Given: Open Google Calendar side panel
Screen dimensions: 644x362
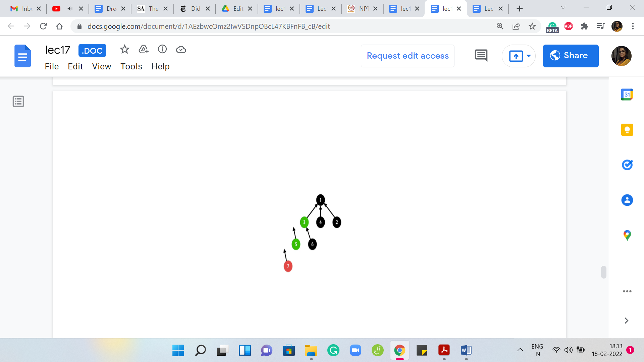Looking at the screenshot, I should click(627, 95).
